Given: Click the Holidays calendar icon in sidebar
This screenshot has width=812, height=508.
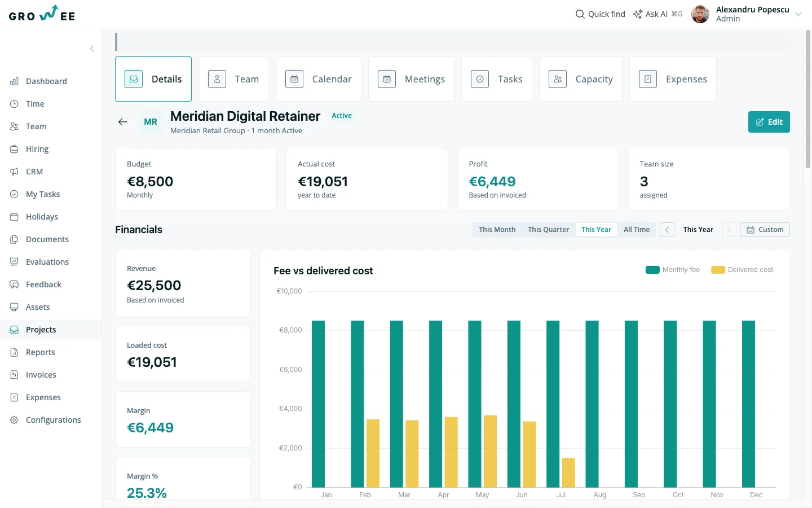Looking at the screenshot, I should coord(14,217).
